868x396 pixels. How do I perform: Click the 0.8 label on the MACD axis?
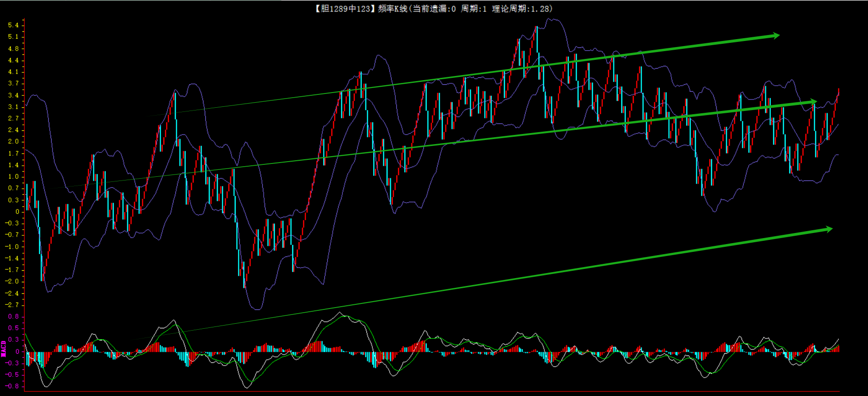pyautogui.click(x=13, y=316)
